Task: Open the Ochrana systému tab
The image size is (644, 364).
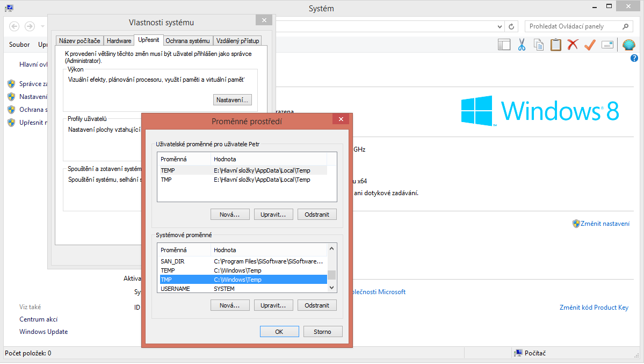Action: 187,41
